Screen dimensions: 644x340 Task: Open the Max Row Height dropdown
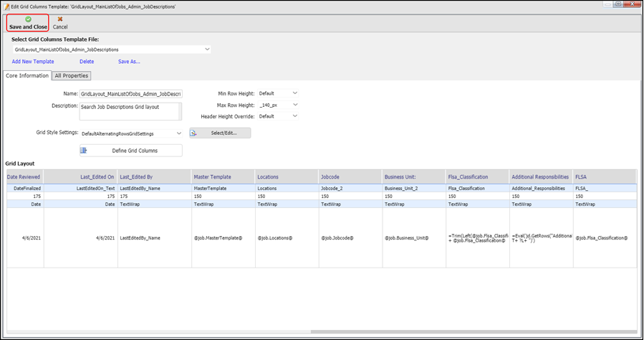pos(294,105)
